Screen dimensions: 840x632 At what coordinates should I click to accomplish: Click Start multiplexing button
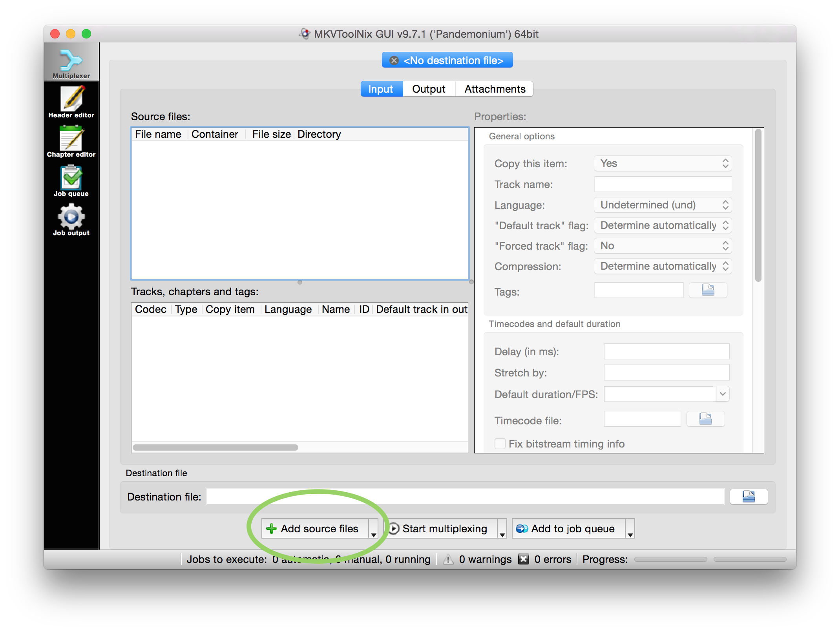[x=441, y=529]
